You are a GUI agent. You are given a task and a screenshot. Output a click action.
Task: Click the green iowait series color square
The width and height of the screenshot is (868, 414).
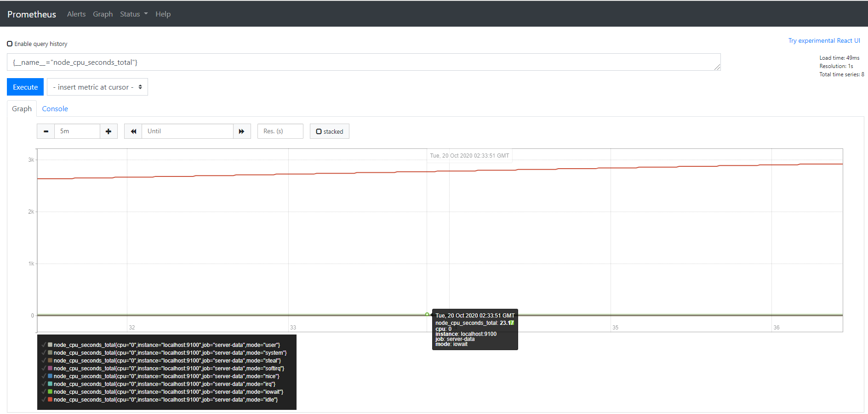50,392
